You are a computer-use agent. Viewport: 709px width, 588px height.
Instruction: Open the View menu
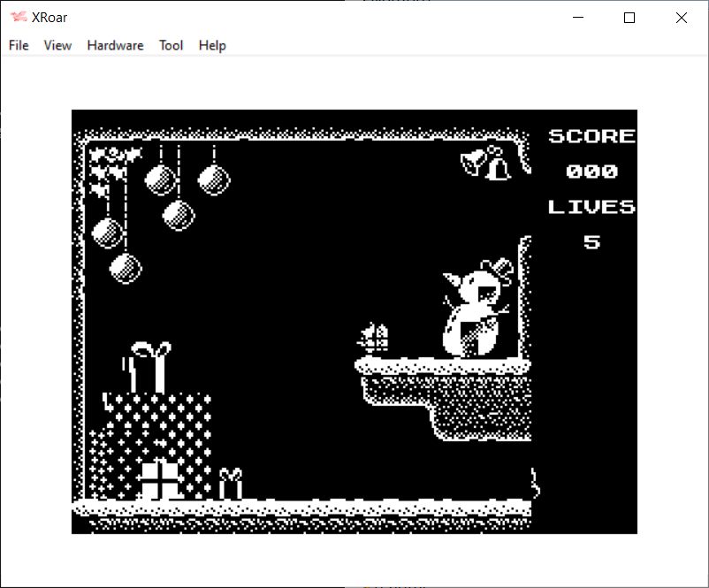(x=57, y=45)
